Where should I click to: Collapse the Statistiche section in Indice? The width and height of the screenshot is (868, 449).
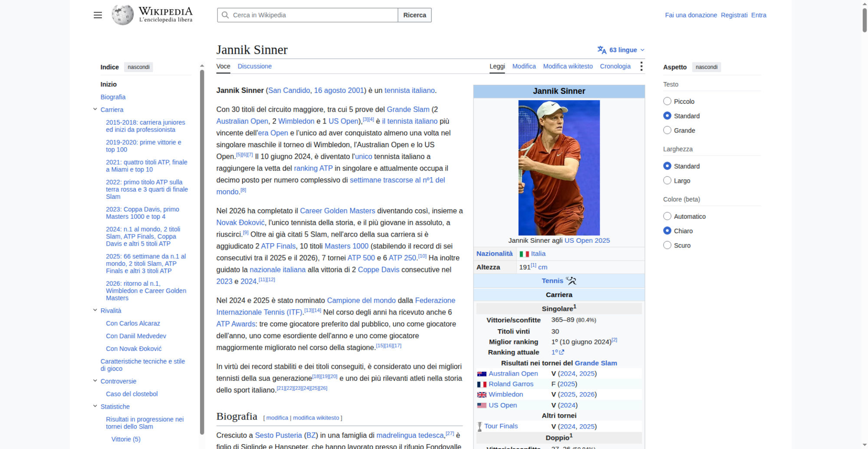pos(95,406)
